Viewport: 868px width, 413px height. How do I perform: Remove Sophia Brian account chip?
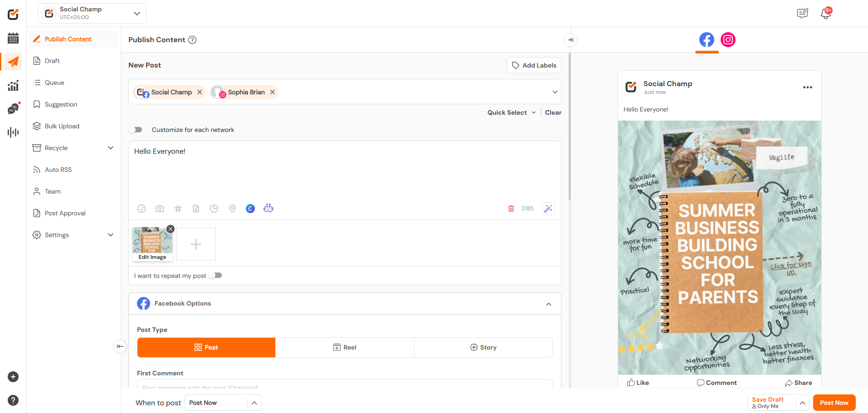pyautogui.click(x=273, y=92)
